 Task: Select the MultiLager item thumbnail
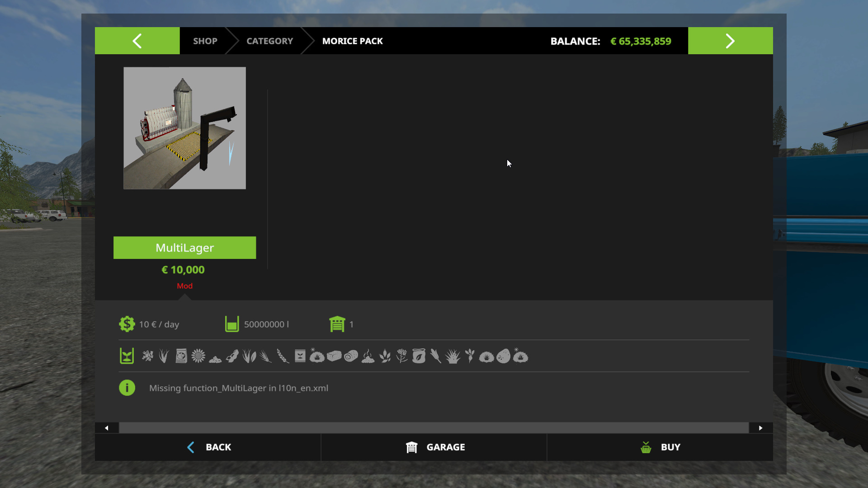point(184,128)
